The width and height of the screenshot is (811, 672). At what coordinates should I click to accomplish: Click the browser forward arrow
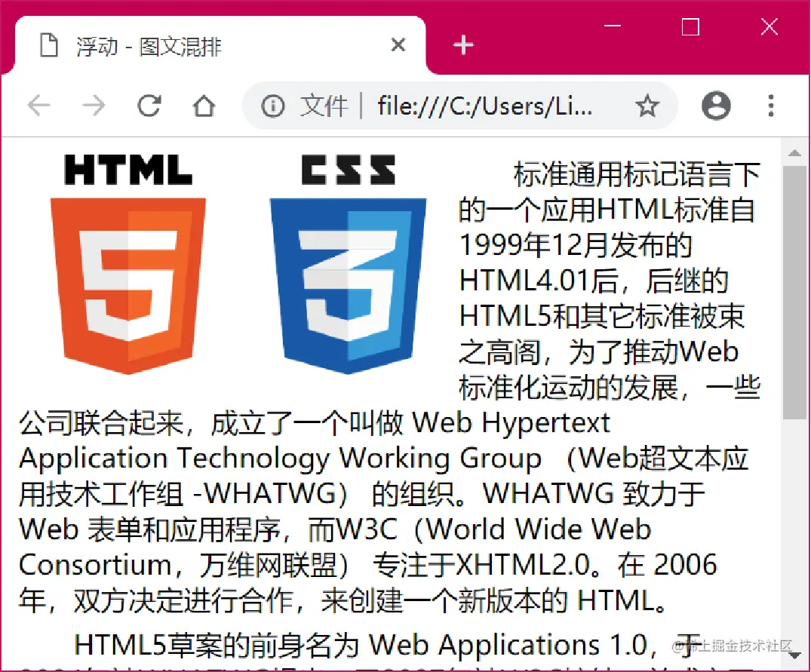[x=94, y=106]
